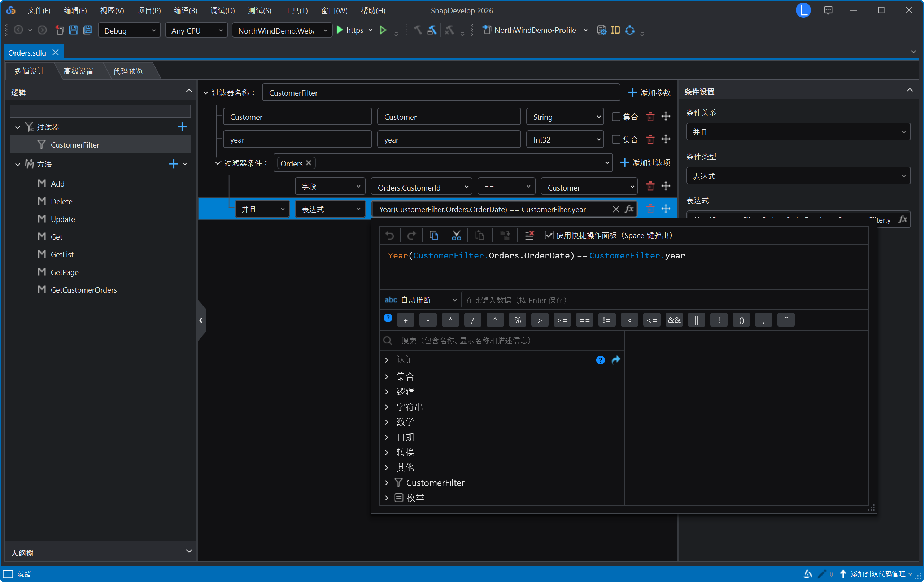This screenshot has height=582, width=924.
Task: Click the 添加参数 button
Action: coord(649,93)
